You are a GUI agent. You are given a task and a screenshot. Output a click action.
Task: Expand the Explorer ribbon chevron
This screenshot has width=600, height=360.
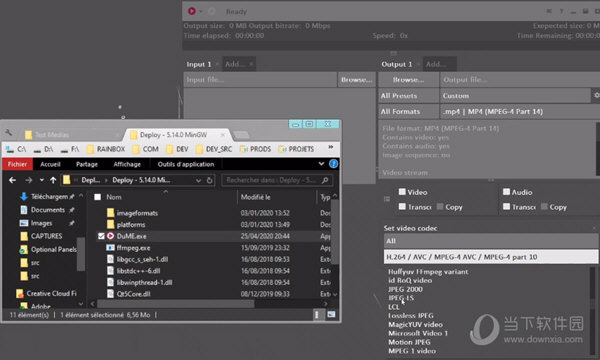click(x=321, y=164)
